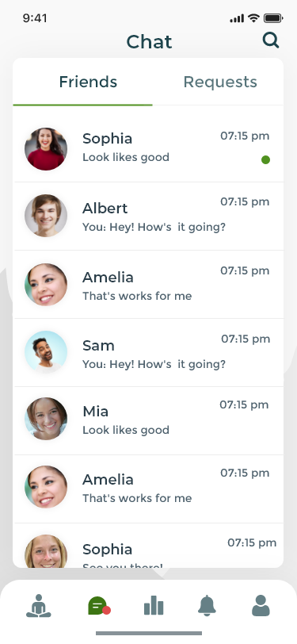Select the chat bubble icon with red dot
Viewport: 297px width, 644px height.
[x=99, y=606]
